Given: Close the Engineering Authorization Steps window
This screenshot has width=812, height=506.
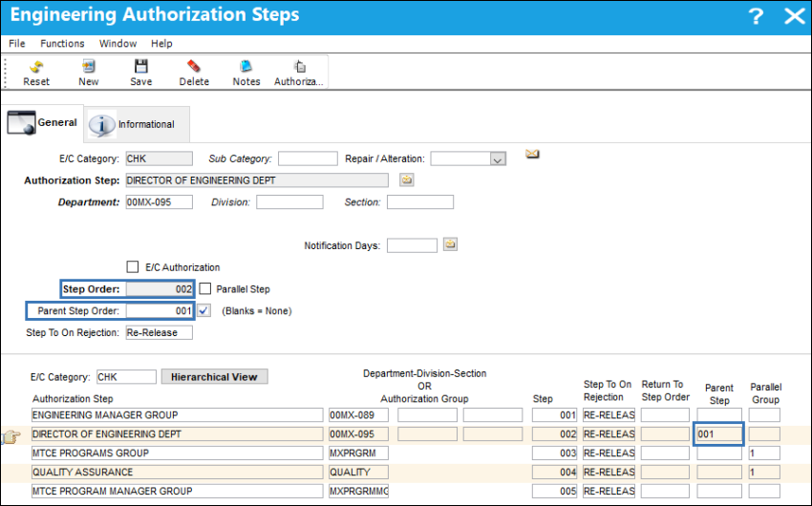Looking at the screenshot, I should (x=795, y=16).
